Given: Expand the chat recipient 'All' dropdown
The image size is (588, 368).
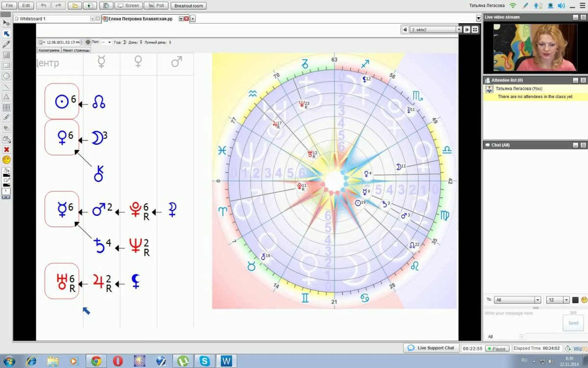Looking at the screenshot, I should (538, 300).
